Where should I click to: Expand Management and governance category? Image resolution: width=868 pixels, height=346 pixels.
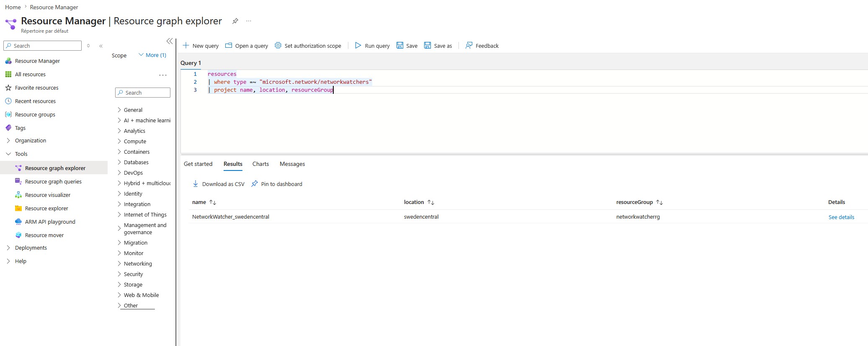click(x=119, y=228)
